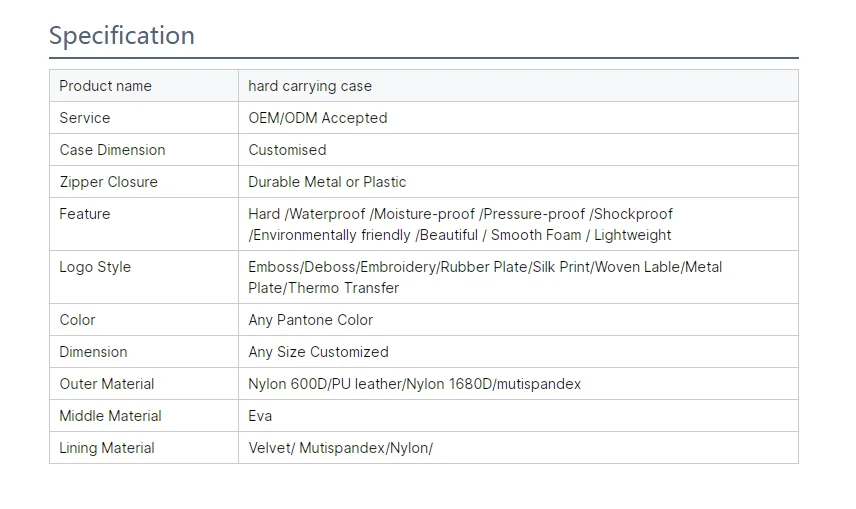This screenshot has width=856, height=509.
Task: Click the 'Velvet/ Mutispandex/Nylon/' lining value
Action: (340, 448)
